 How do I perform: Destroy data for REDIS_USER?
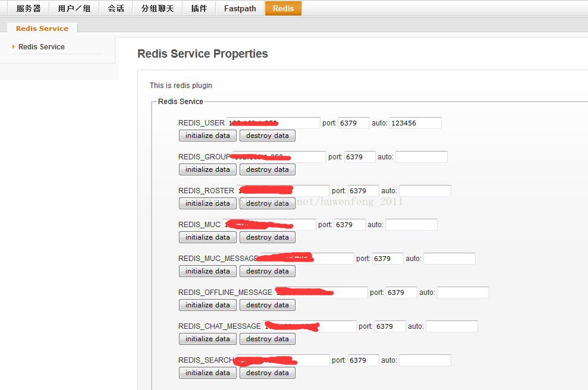[268, 136]
